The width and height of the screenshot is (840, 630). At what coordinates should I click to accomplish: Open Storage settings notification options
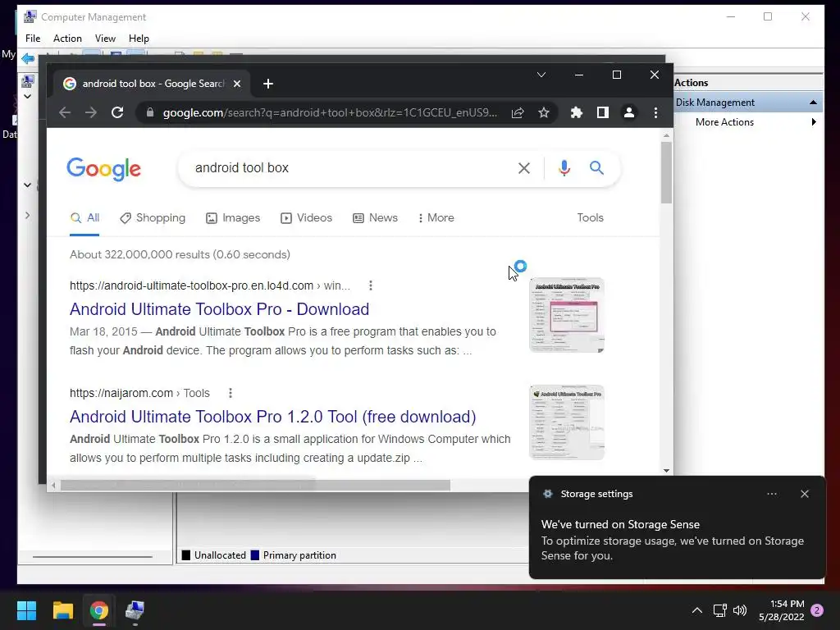pyautogui.click(x=772, y=494)
